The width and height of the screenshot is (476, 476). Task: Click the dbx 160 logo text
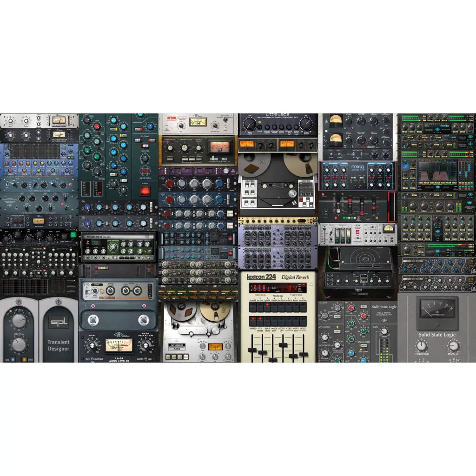[x=218, y=159]
